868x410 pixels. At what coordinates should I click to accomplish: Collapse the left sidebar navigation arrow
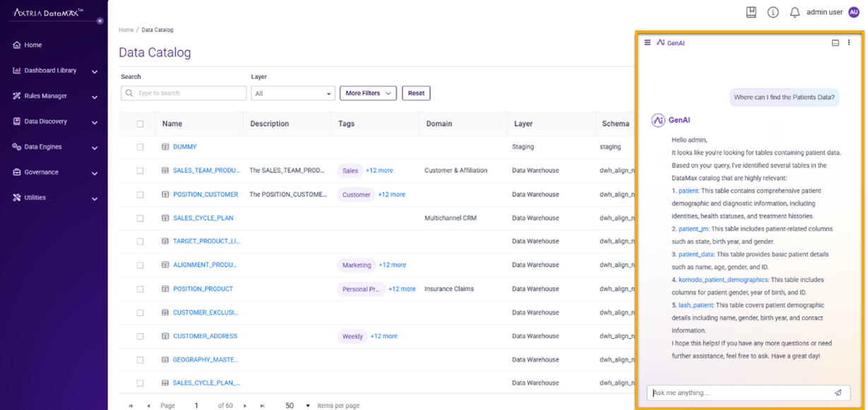[100, 20]
